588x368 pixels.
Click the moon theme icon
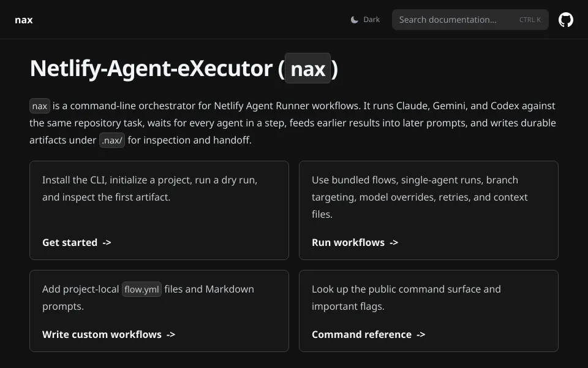pyautogui.click(x=355, y=20)
